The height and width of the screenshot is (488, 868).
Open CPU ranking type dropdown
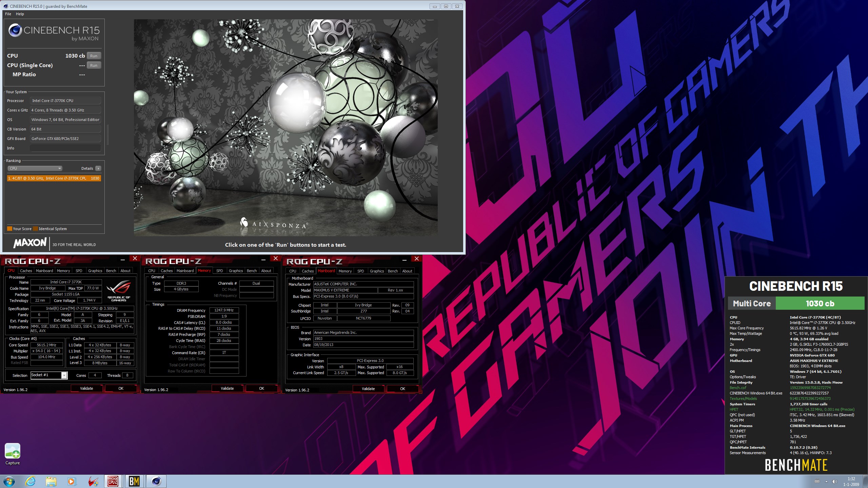pyautogui.click(x=35, y=168)
